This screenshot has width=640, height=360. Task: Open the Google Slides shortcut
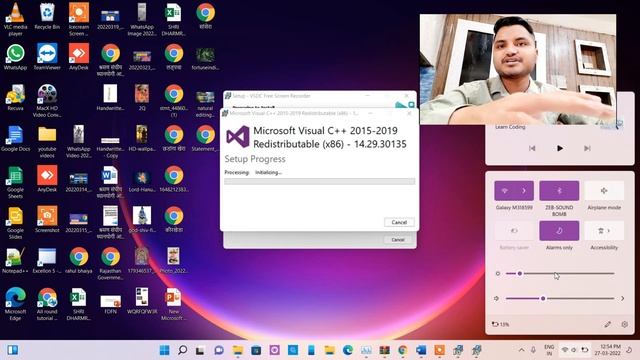pyautogui.click(x=16, y=223)
